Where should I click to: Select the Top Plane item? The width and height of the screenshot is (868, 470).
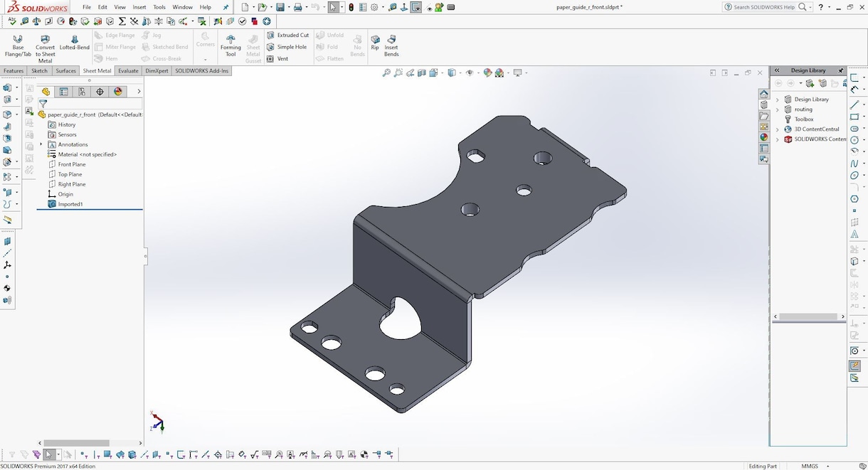tap(65, 174)
